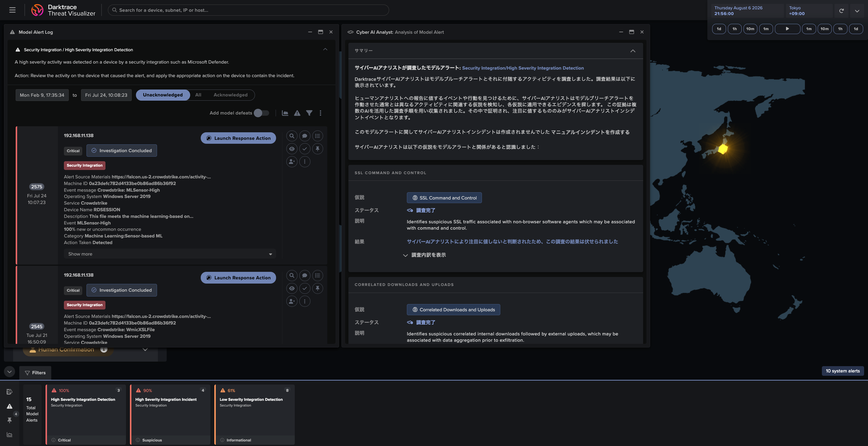Open chart sidebar icon at bottom
The image size is (868, 446).
[x=9, y=435]
